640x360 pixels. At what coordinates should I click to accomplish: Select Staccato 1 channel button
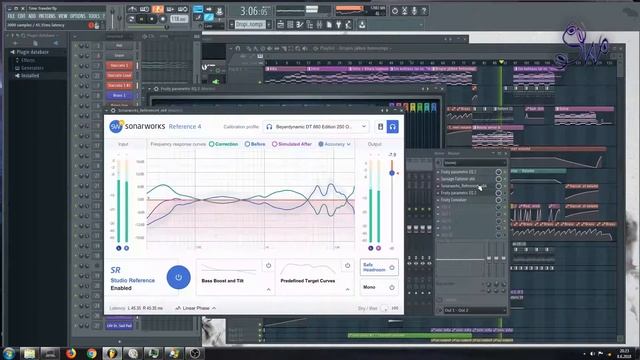point(119,65)
